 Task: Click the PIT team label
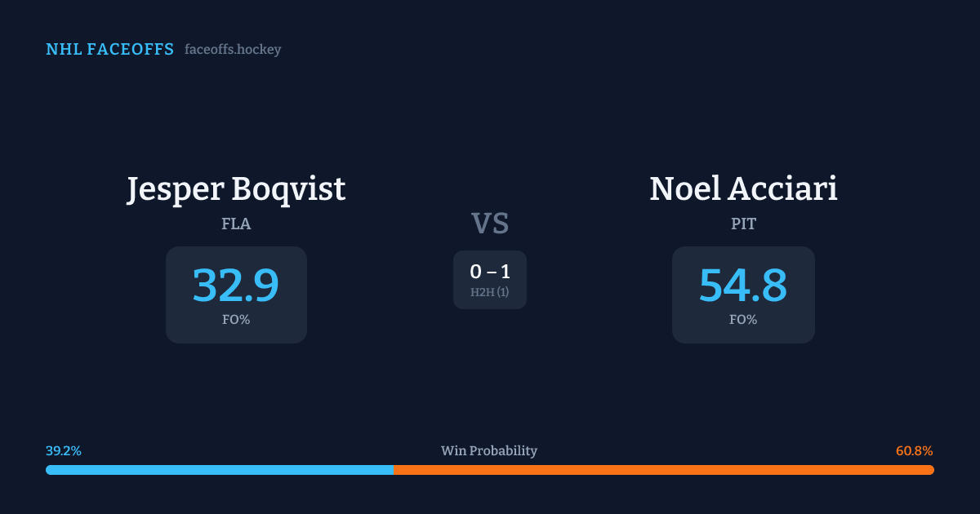743,224
